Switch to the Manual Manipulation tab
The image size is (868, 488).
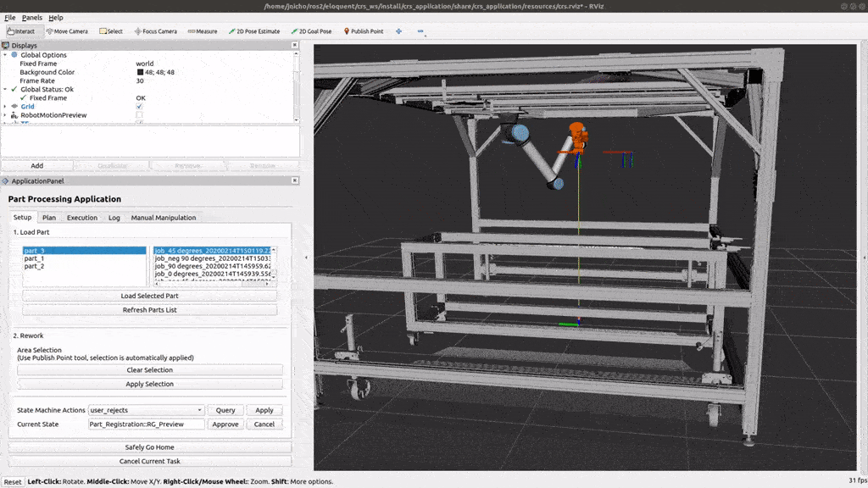point(163,218)
